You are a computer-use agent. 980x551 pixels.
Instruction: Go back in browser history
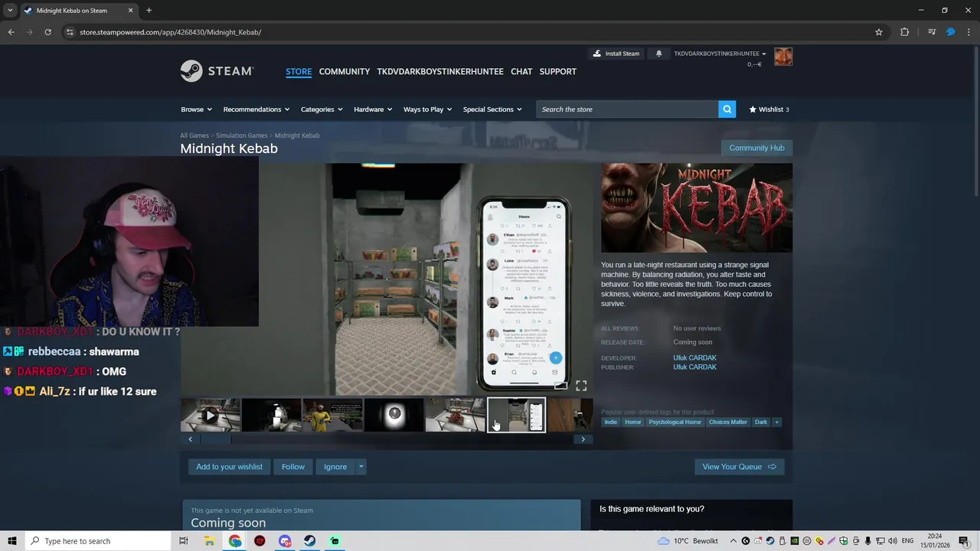tap(11, 32)
